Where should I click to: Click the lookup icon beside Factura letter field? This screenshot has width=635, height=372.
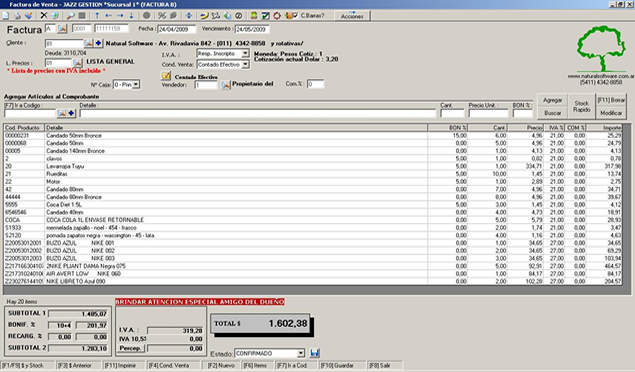point(62,29)
